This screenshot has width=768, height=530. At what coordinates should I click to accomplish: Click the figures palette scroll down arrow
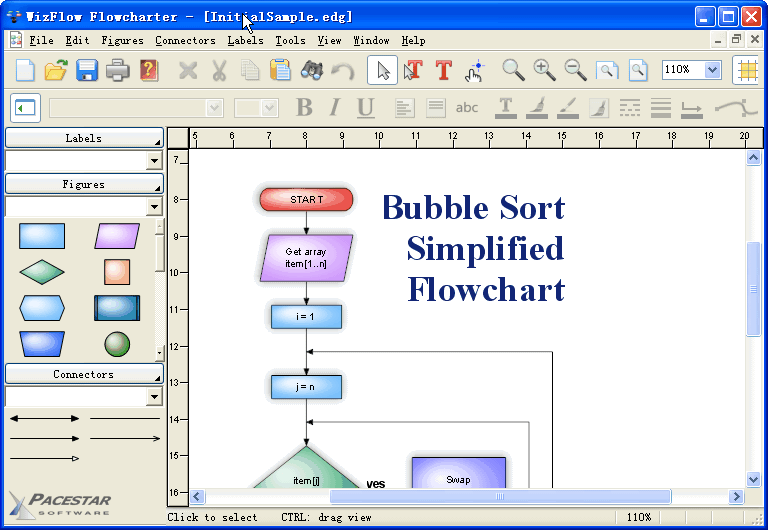(160, 353)
